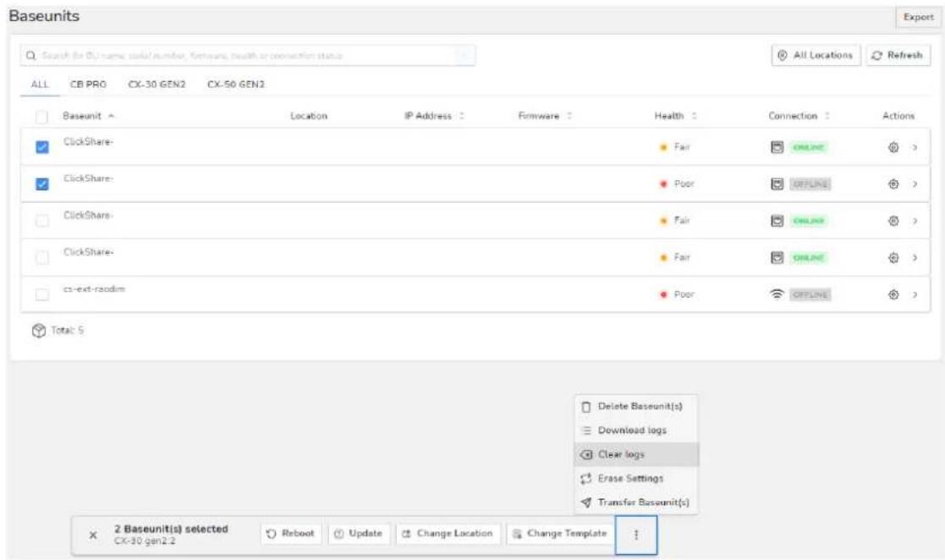The image size is (945, 560).
Task: Click the wifi connection icon in last row
Action: pos(777,294)
